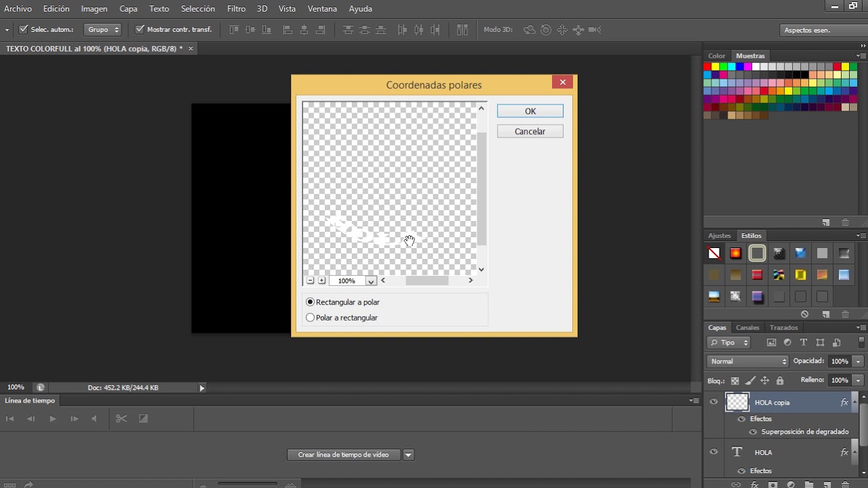Click the lock position icon
This screenshot has width=868, height=488.
click(x=765, y=381)
